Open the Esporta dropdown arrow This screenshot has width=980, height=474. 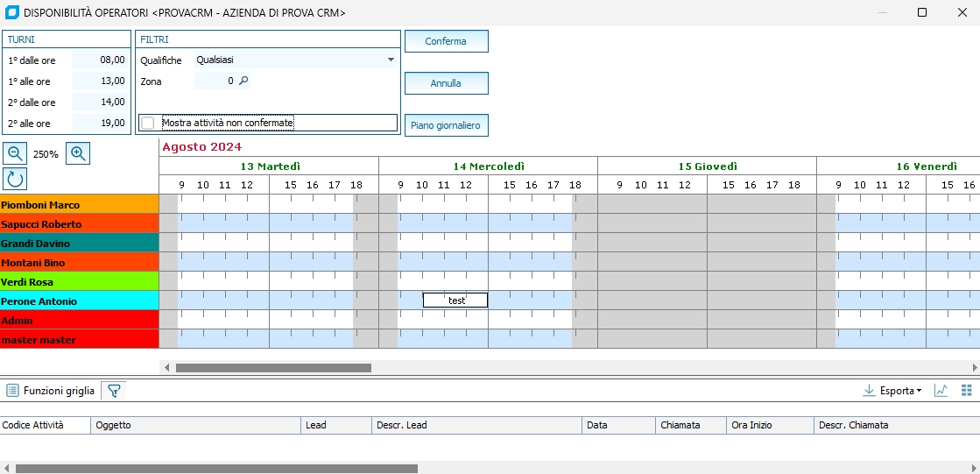[919, 391]
